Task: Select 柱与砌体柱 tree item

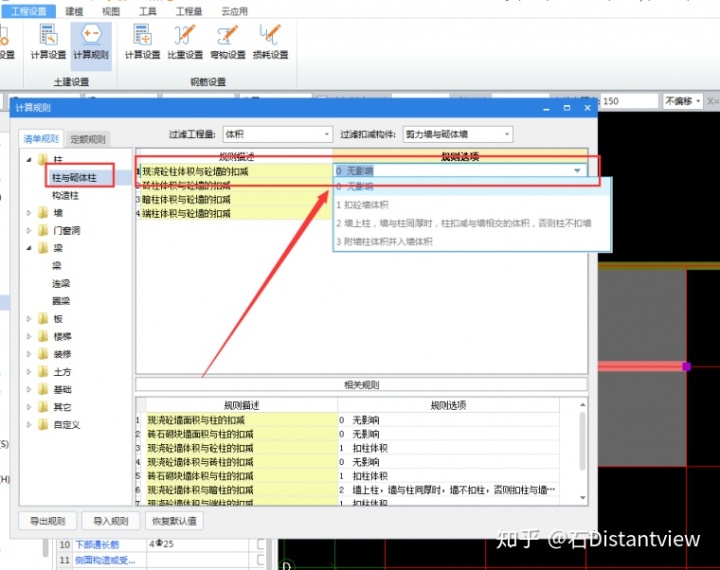Action: pyautogui.click(x=74, y=178)
